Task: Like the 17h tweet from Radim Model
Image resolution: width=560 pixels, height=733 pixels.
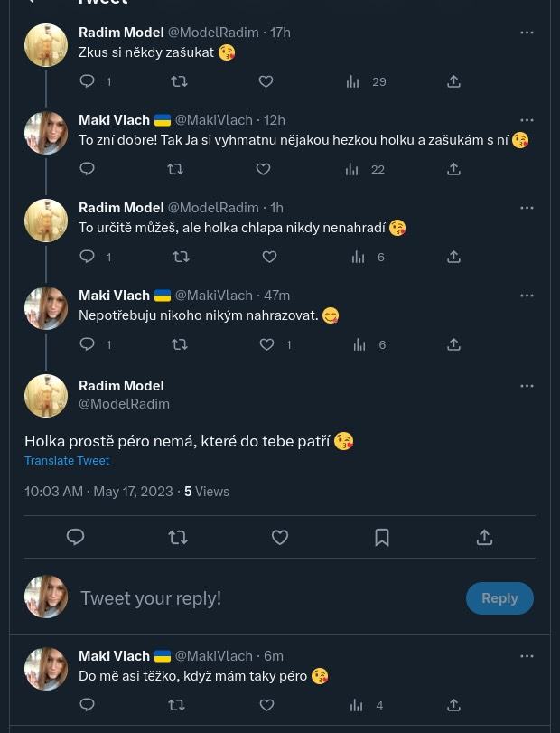Action: [x=266, y=81]
